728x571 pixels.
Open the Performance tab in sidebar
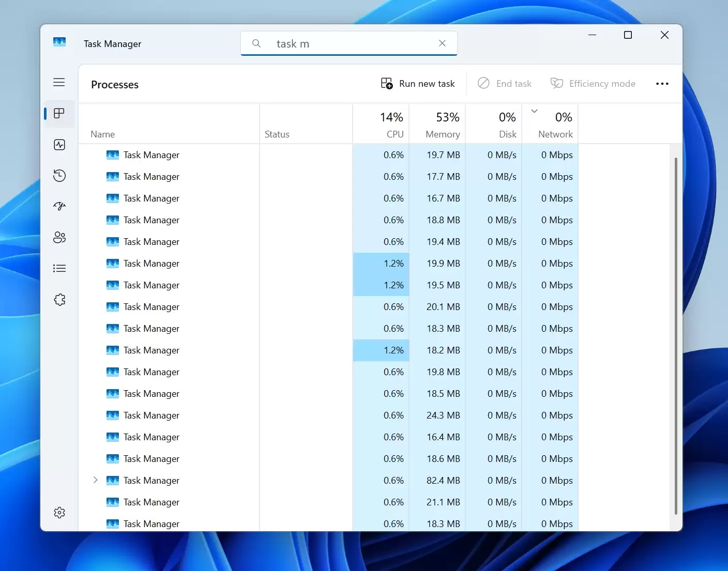click(59, 145)
